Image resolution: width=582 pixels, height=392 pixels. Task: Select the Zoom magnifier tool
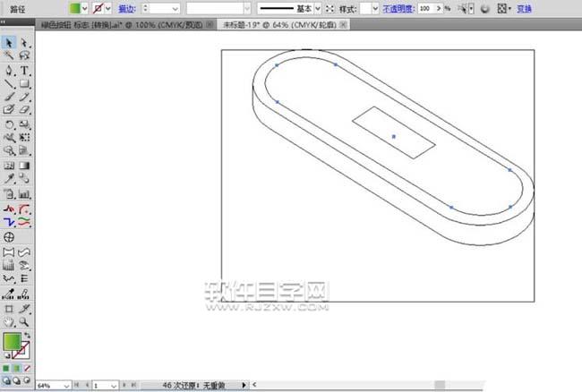(x=25, y=320)
